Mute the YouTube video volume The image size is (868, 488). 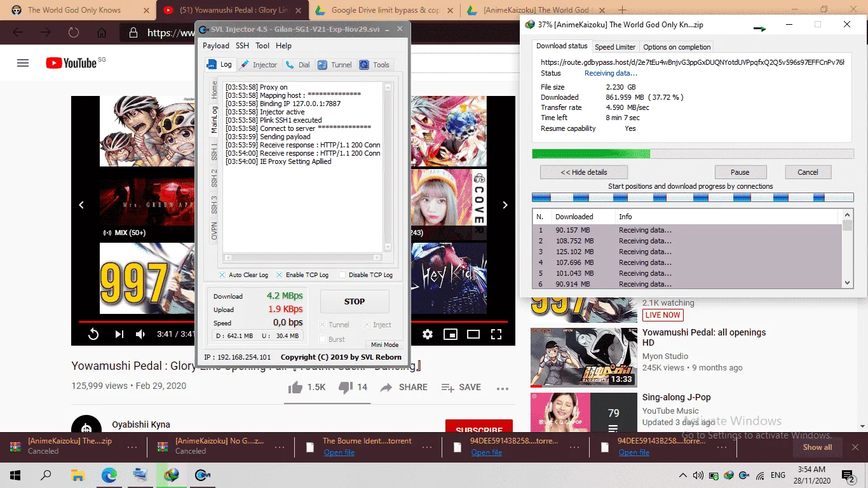tap(140, 334)
